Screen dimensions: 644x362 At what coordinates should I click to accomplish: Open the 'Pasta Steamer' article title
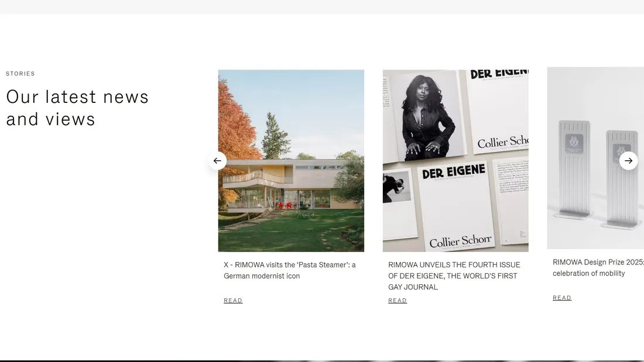coord(290,270)
